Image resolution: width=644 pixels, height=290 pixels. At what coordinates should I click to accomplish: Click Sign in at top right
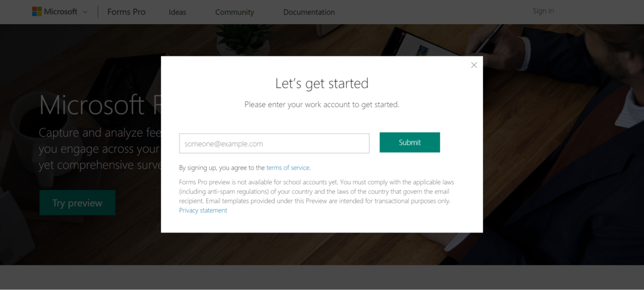[543, 11]
